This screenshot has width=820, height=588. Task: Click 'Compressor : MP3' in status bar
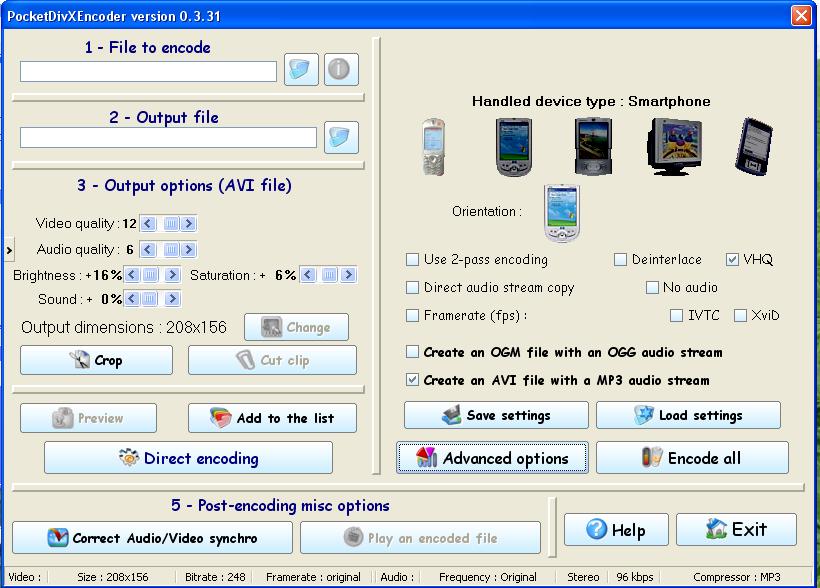tap(736, 577)
